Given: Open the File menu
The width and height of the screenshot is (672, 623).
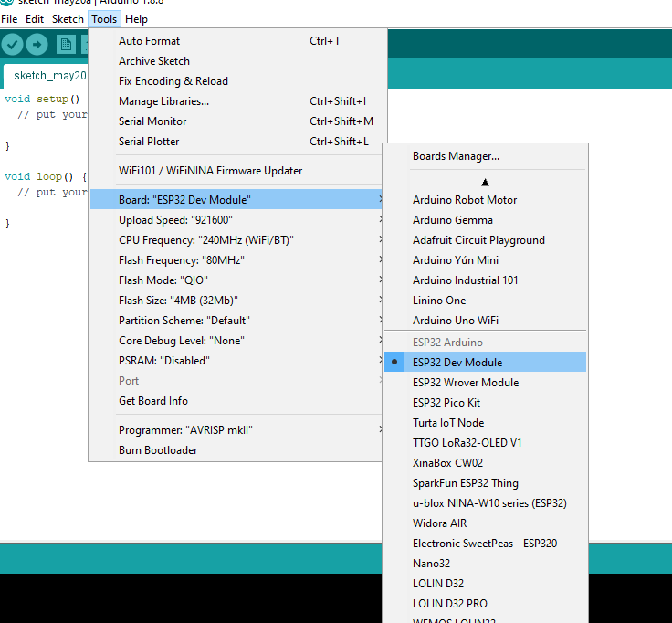Looking at the screenshot, I should pos(9,19).
